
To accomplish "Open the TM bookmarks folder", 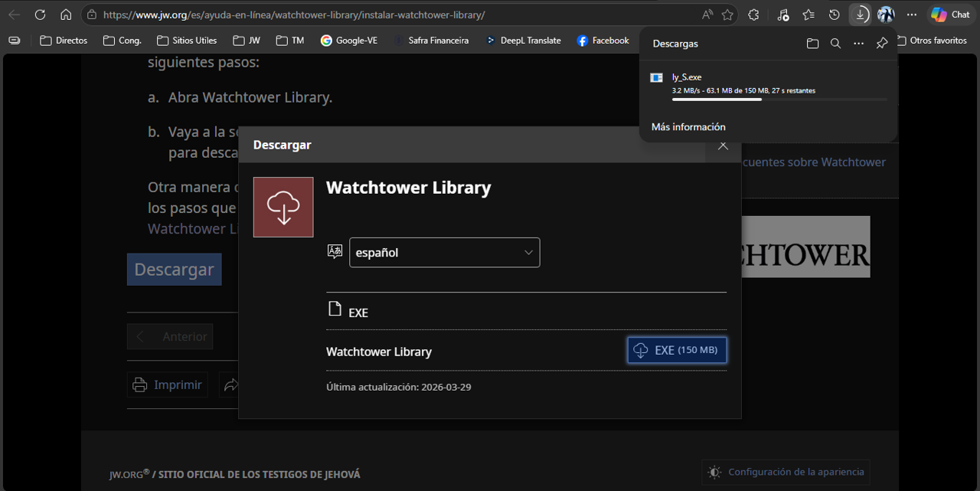I will (290, 40).
